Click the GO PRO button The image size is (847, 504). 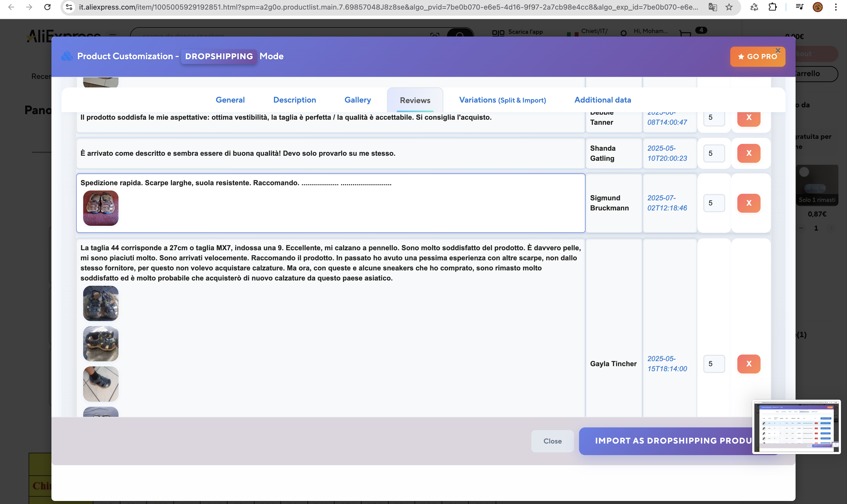(758, 57)
